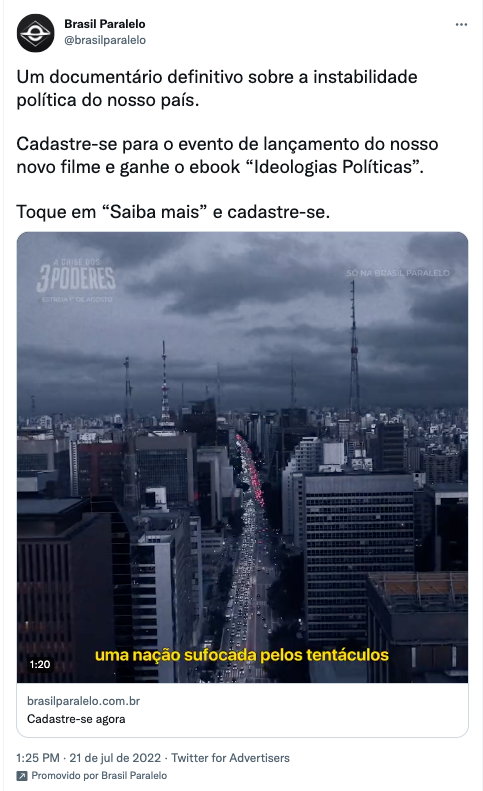Click the tall antenna tower in the video
The width and height of the screenshot is (483, 791).
[354, 348]
